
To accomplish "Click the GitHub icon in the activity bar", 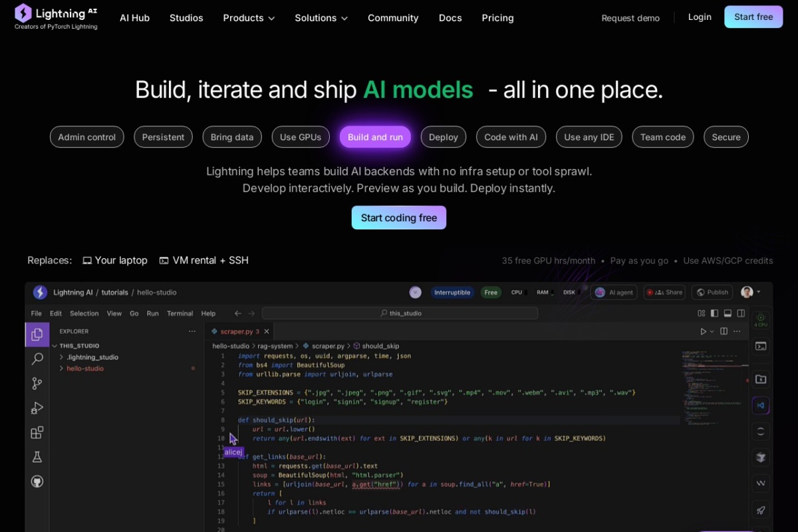I will click(37, 481).
